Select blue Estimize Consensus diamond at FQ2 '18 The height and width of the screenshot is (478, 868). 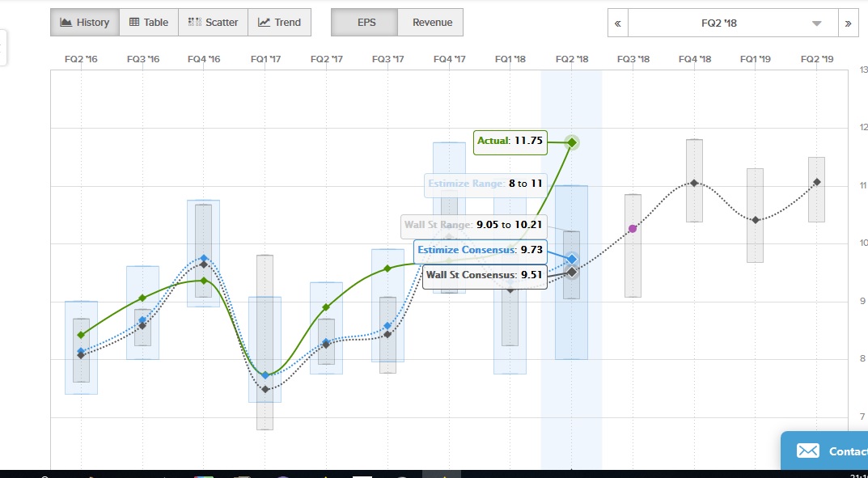click(572, 259)
